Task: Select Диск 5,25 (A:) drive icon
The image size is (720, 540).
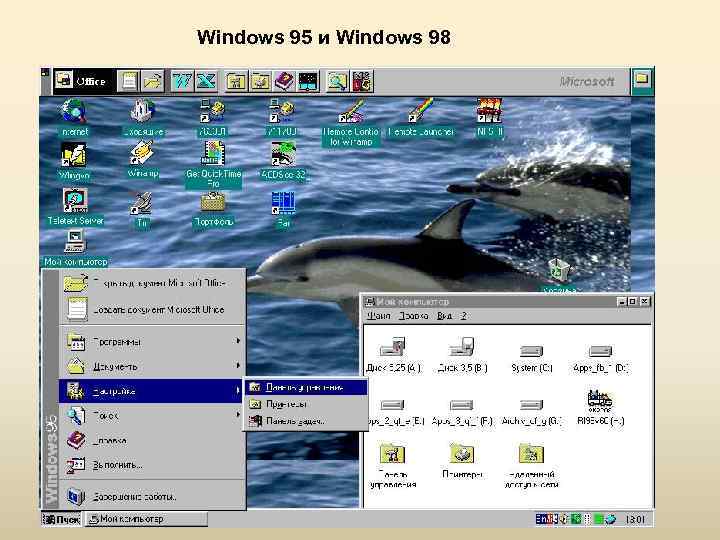Action: [x=394, y=354]
